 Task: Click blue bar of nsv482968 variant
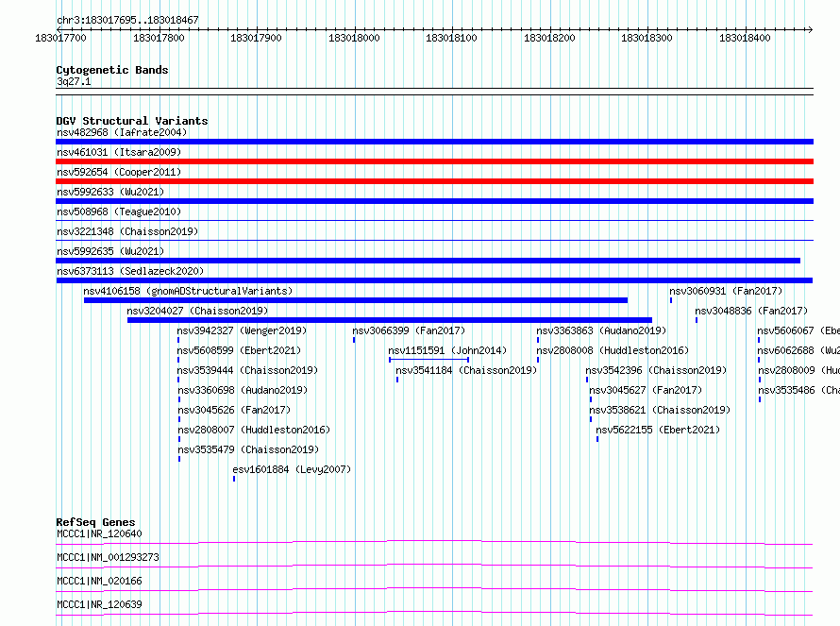434,142
